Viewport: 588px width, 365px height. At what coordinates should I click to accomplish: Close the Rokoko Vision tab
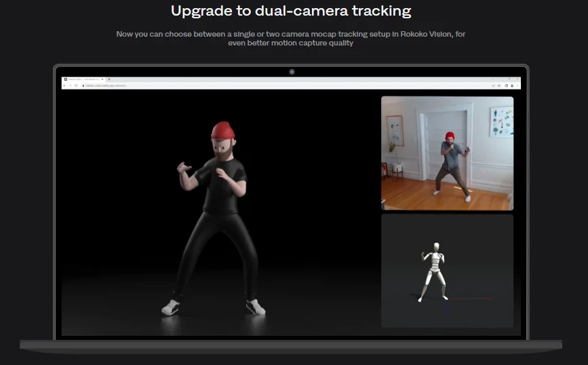102,79
